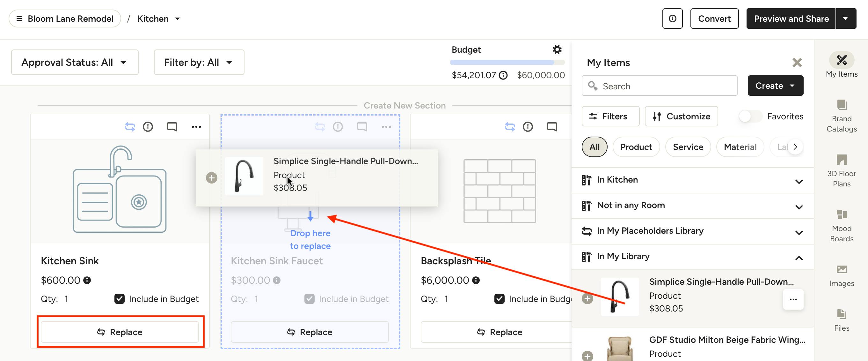The image size is (868, 361).
Task: Click the Convert button
Action: [x=714, y=19]
